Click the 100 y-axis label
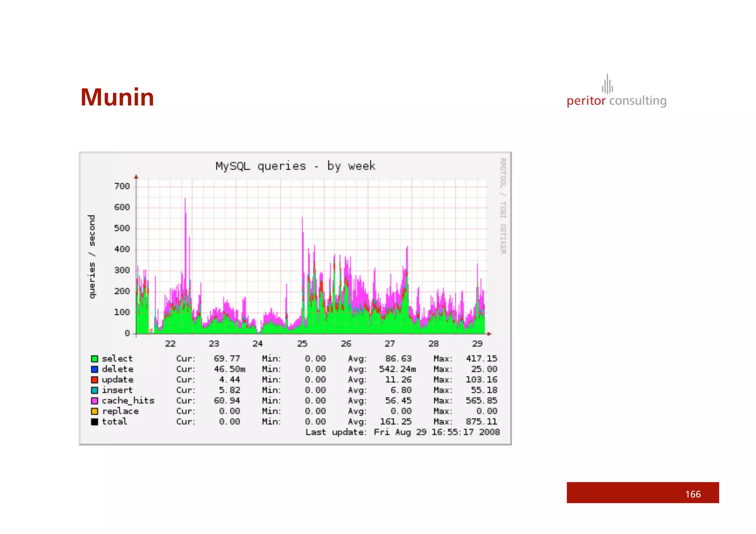Image resolution: width=756 pixels, height=534 pixels. point(122,313)
